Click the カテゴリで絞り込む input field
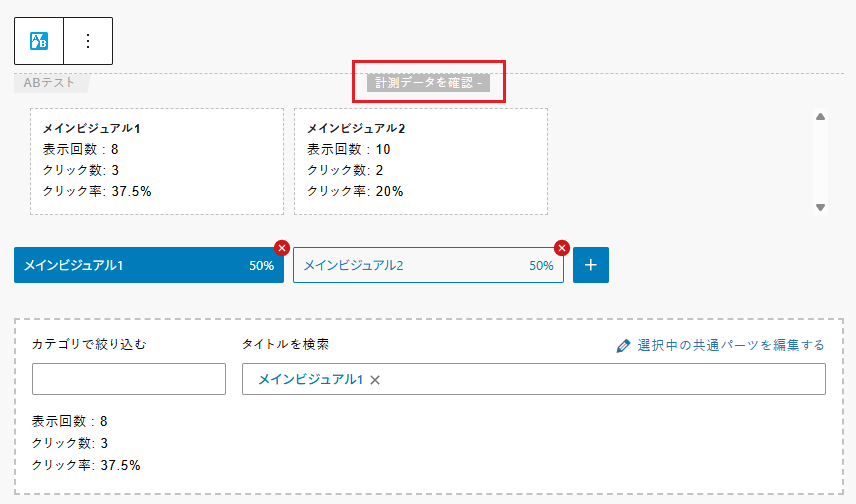This screenshot has height=504, width=856. click(129, 379)
